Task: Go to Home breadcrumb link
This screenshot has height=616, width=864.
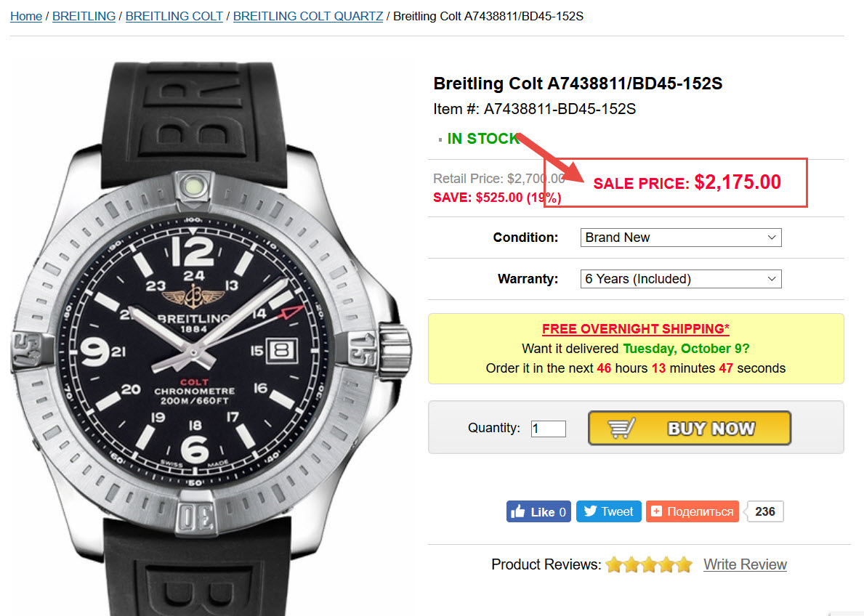Action: [x=26, y=16]
